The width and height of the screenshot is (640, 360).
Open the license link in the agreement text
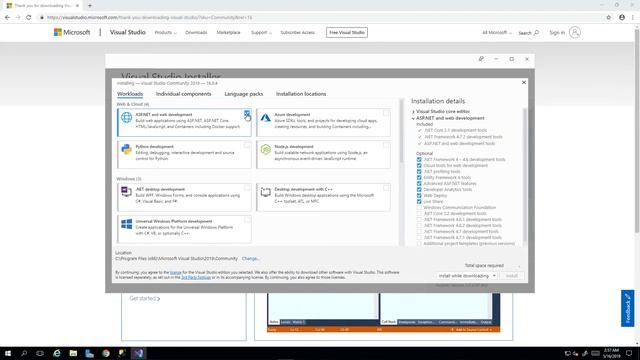(176, 272)
